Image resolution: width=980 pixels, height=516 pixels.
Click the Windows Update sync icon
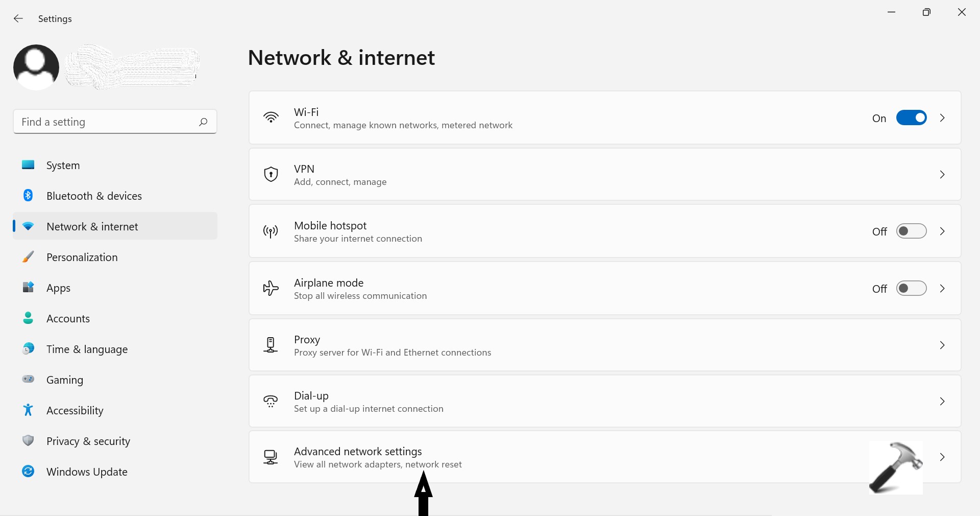pyautogui.click(x=28, y=471)
